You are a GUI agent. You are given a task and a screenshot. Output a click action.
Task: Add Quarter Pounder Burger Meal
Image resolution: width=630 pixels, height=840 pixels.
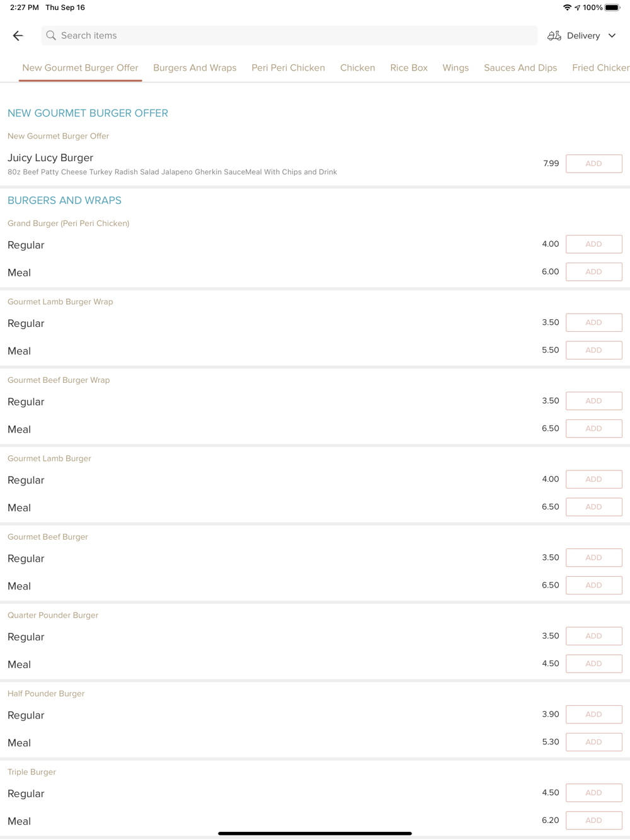coord(594,664)
